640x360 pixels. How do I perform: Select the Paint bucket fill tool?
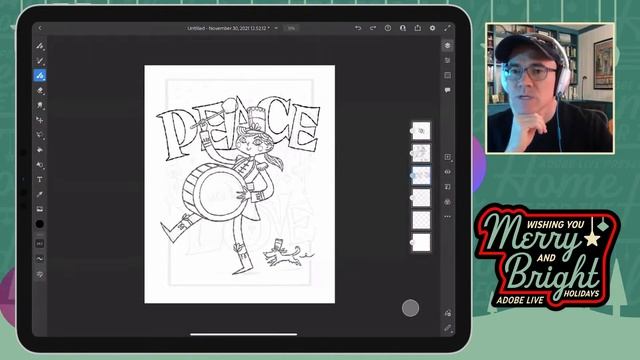[x=40, y=150]
